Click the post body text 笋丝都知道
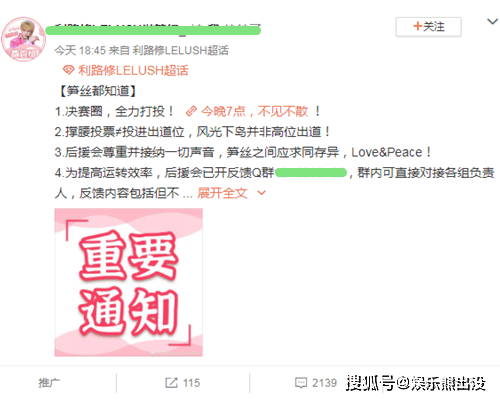 coord(98,91)
